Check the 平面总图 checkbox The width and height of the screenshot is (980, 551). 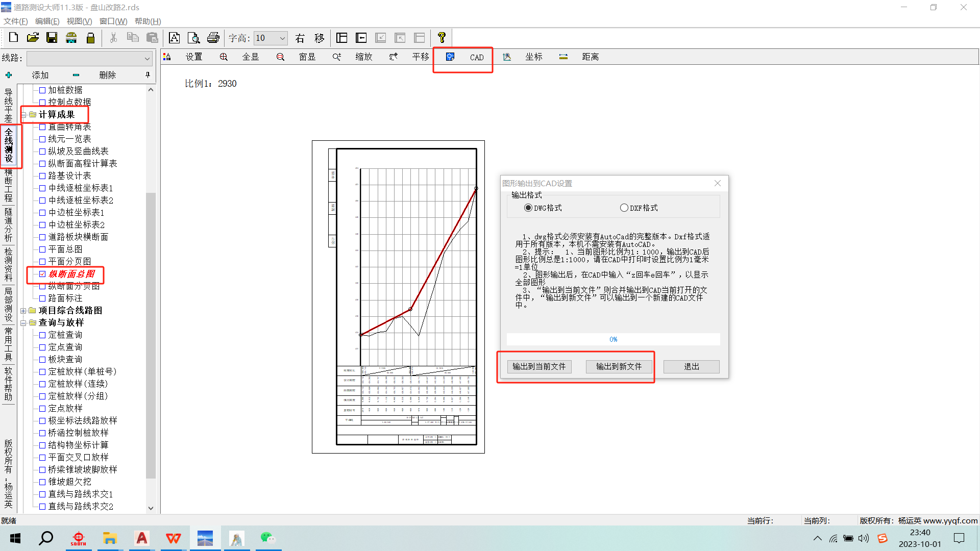pyautogui.click(x=43, y=249)
